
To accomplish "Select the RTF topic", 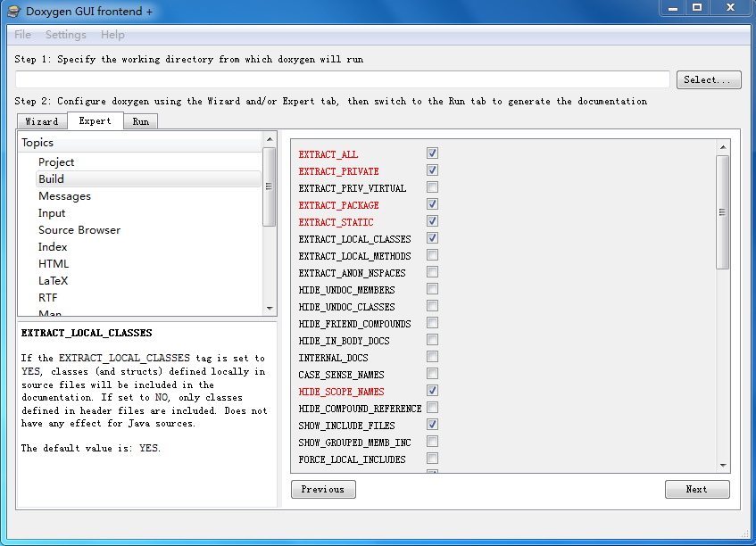I will (x=47, y=297).
